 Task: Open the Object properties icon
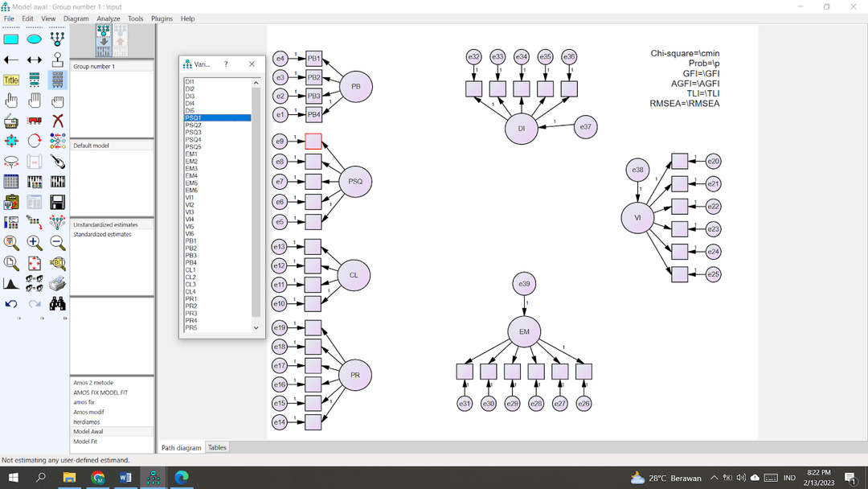click(11, 223)
